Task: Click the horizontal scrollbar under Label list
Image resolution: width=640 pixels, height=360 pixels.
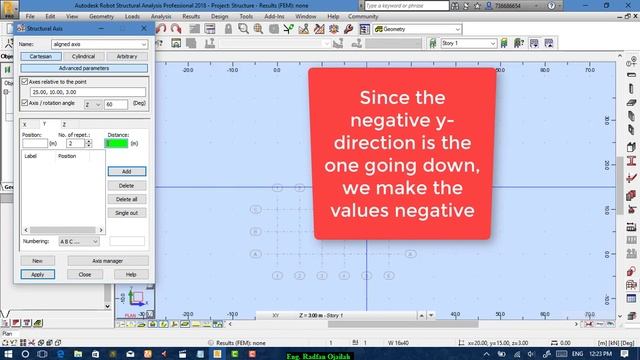Action: 63,230
